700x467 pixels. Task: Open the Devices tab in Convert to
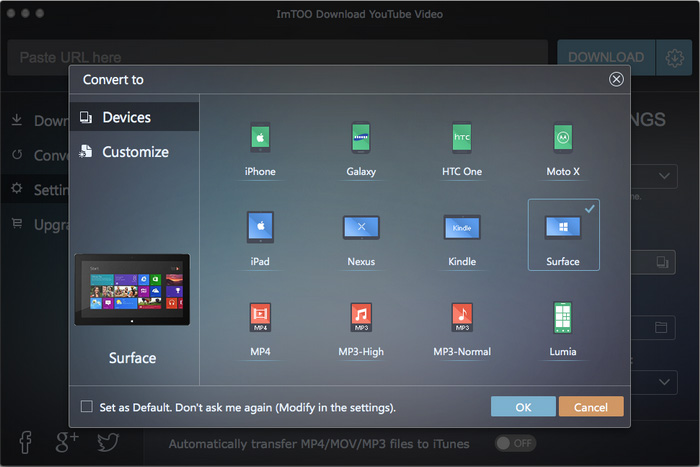[x=134, y=117]
